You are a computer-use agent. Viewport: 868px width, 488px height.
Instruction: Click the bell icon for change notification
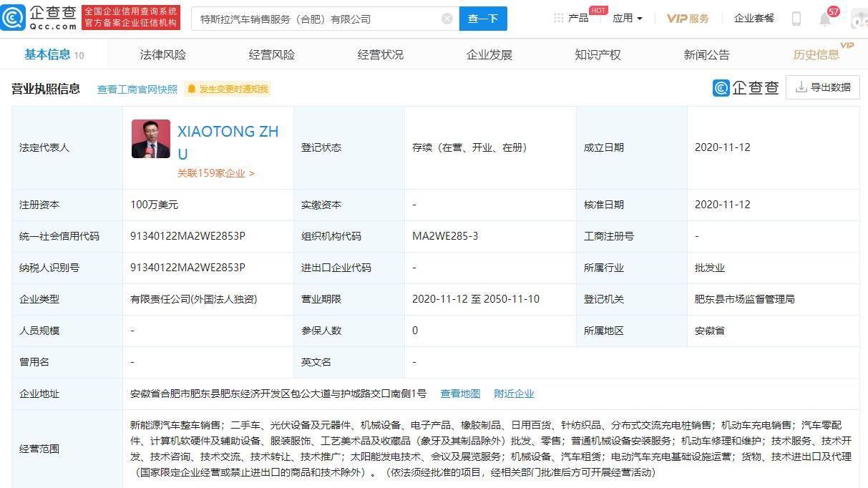[191, 89]
